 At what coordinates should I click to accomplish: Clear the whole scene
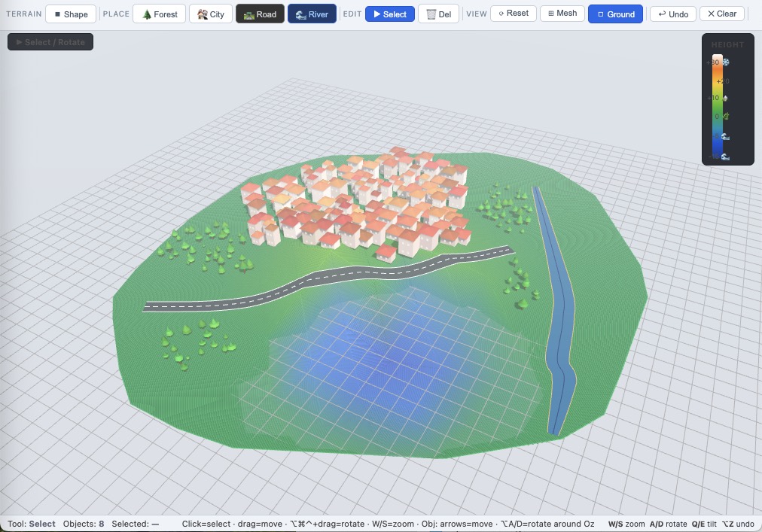(x=722, y=14)
